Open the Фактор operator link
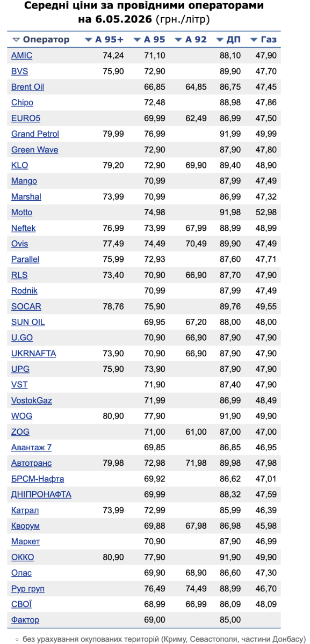This screenshot has height=644, width=310. coord(25,620)
